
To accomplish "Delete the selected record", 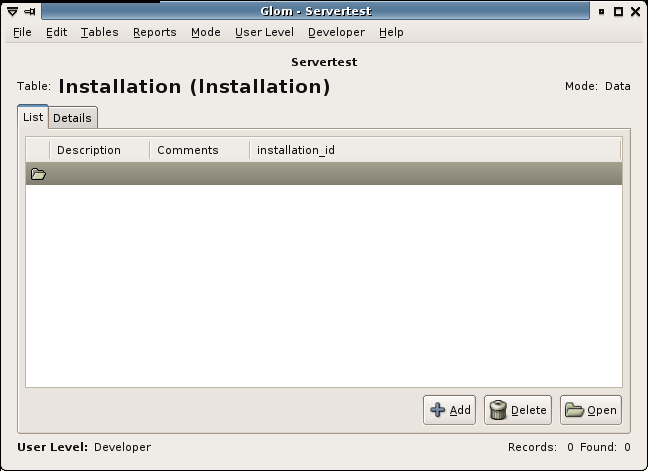I will pyautogui.click(x=517, y=410).
